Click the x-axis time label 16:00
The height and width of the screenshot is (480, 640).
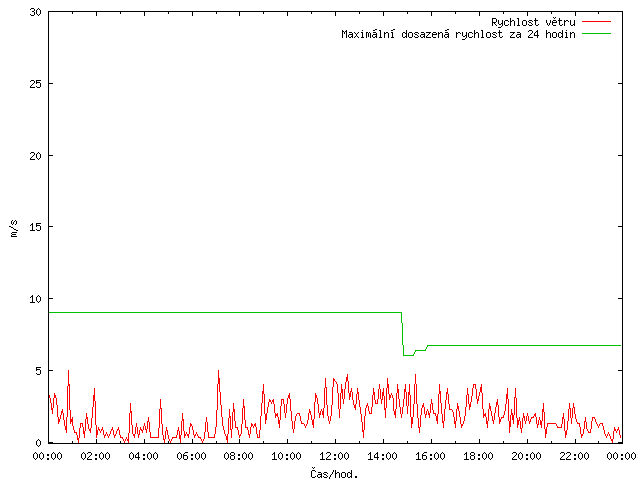tap(430, 456)
